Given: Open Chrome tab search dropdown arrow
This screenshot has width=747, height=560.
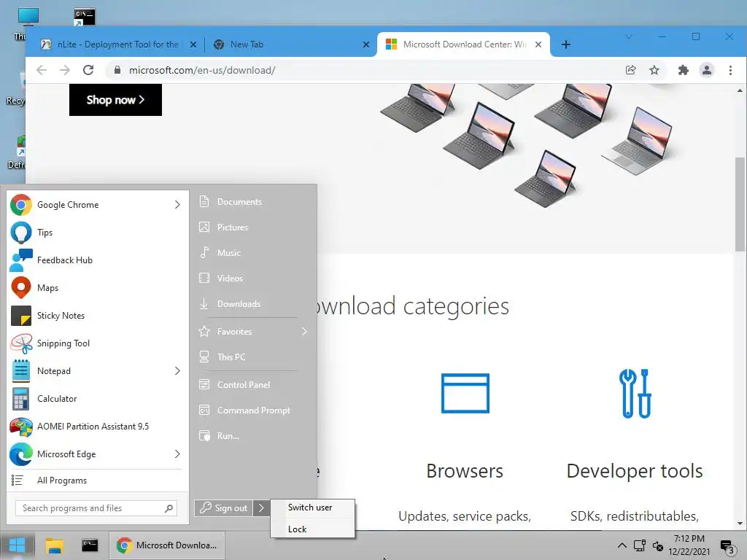Looking at the screenshot, I should [x=629, y=36].
